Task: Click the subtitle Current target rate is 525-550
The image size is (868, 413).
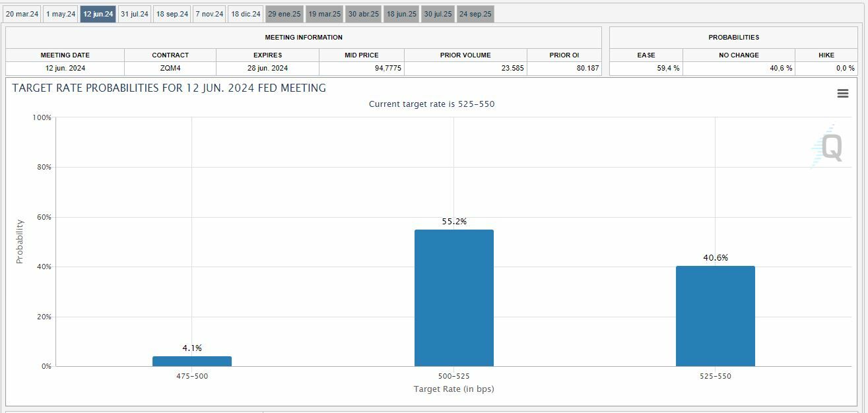Action: pos(432,104)
